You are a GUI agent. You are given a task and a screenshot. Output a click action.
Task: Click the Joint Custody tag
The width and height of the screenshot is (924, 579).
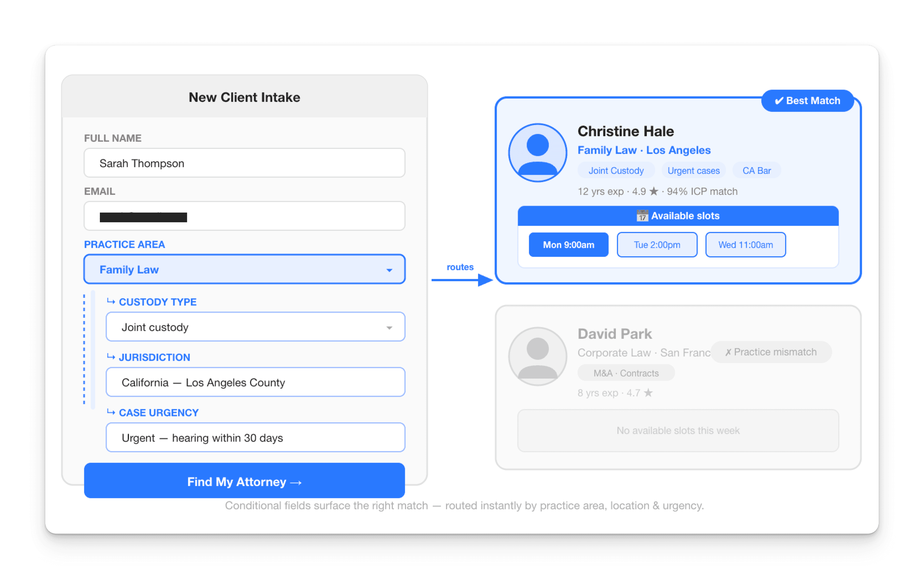tap(616, 170)
